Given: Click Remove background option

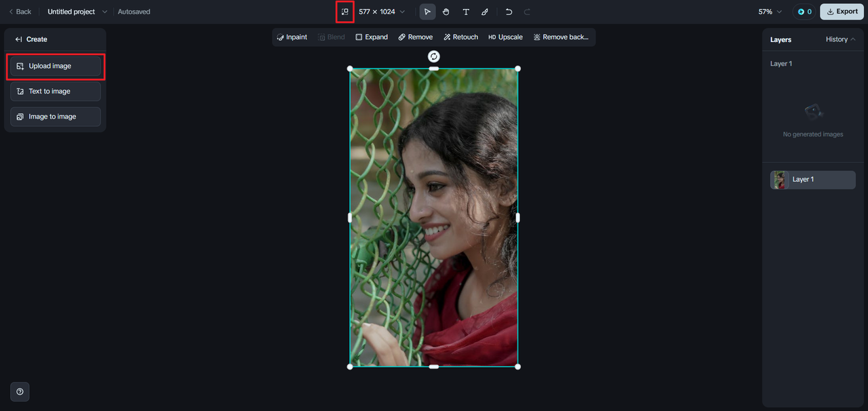Looking at the screenshot, I should click(561, 37).
